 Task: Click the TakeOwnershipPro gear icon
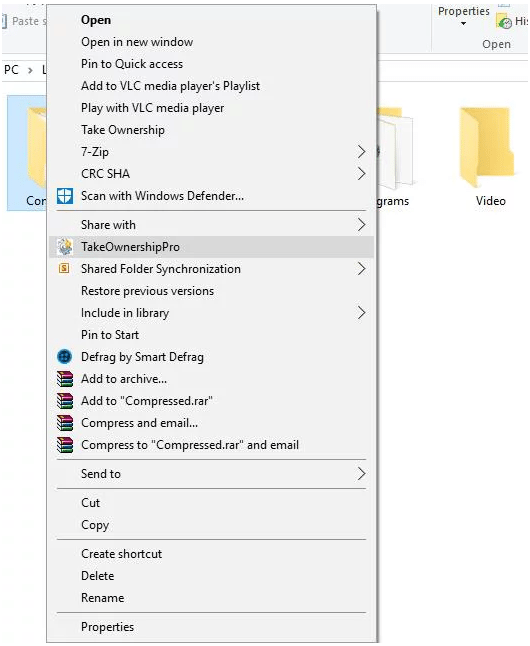65,246
